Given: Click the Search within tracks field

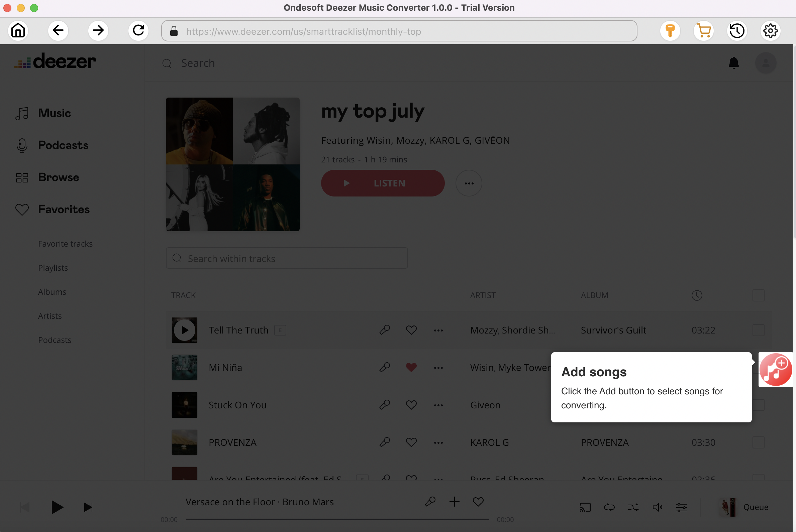Looking at the screenshot, I should pos(288,258).
